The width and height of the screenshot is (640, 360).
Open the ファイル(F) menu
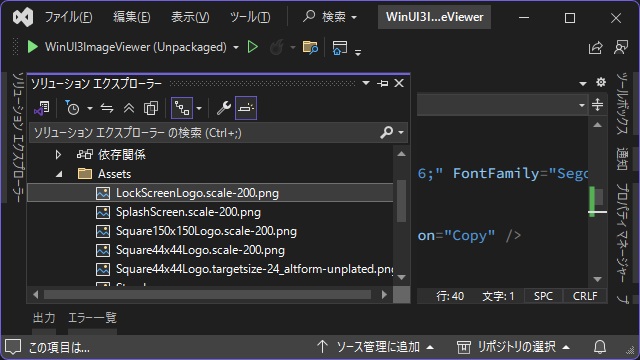pos(68,17)
